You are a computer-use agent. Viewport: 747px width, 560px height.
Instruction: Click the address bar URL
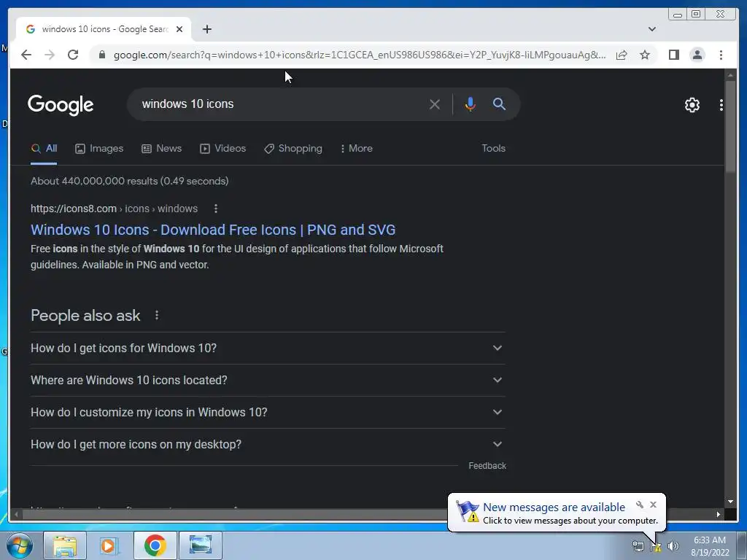(360, 55)
